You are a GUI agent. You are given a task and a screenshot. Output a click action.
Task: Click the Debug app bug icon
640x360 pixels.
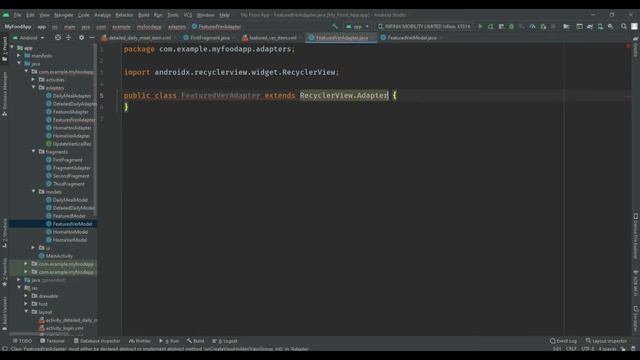click(511, 27)
